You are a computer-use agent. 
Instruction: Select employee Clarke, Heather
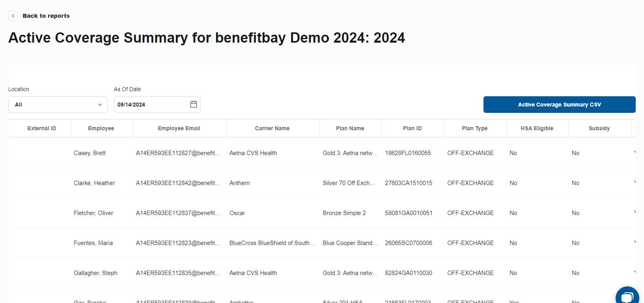94,183
